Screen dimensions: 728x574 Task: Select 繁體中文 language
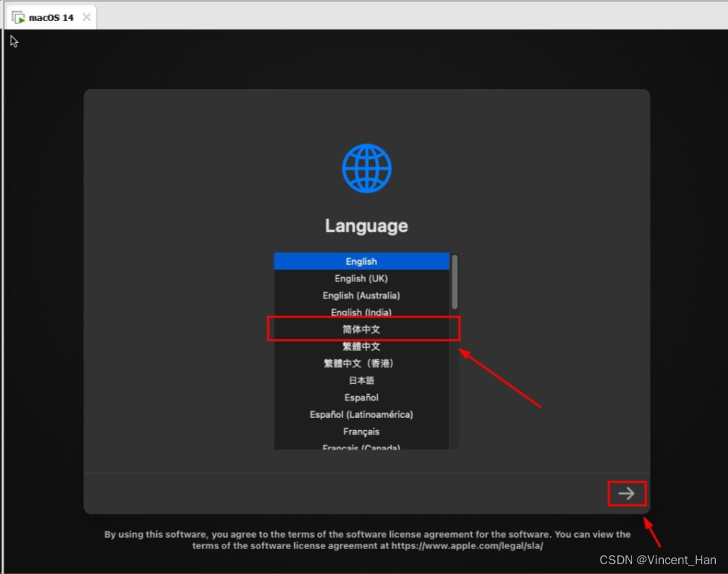[x=361, y=347]
